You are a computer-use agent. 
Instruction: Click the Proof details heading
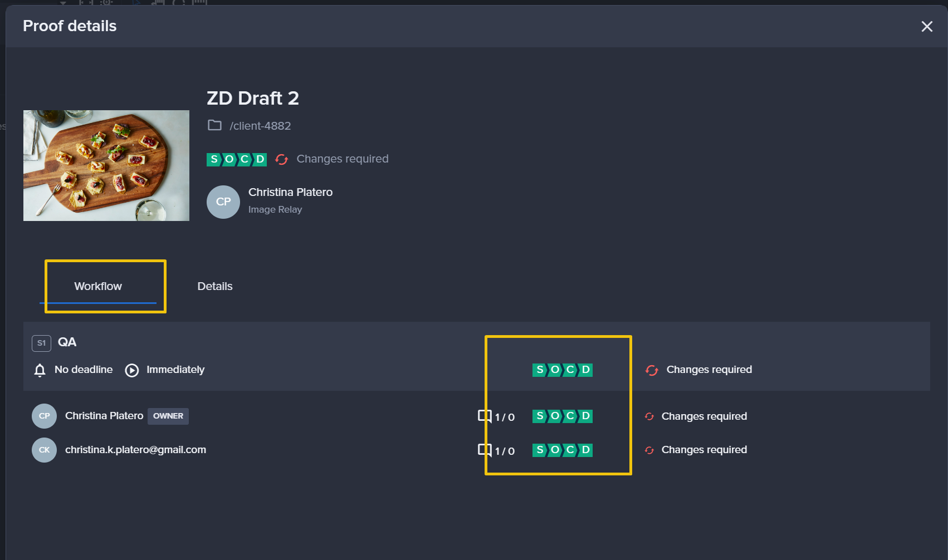pyautogui.click(x=70, y=26)
